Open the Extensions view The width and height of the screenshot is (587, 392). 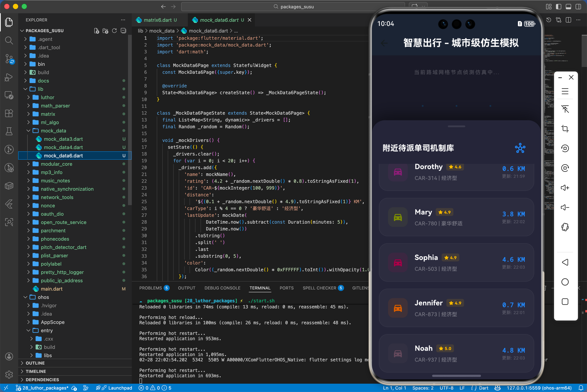coord(9,113)
